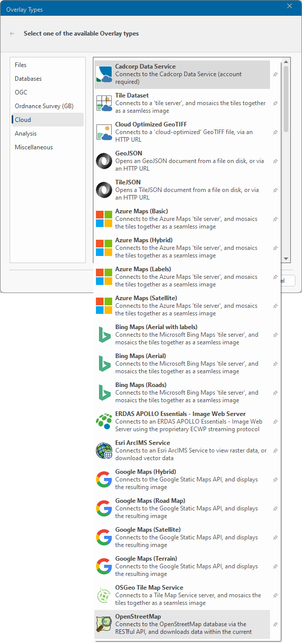Pin the Cadcorp Data Service entry

275,74
